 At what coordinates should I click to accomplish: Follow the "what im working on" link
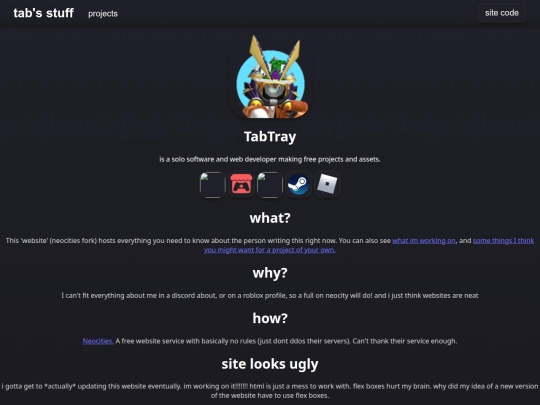click(x=424, y=241)
